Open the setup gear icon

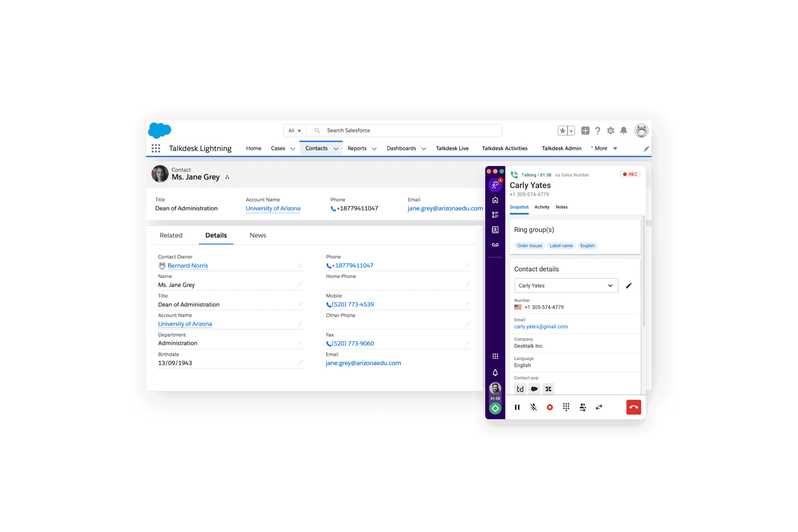click(610, 131)
